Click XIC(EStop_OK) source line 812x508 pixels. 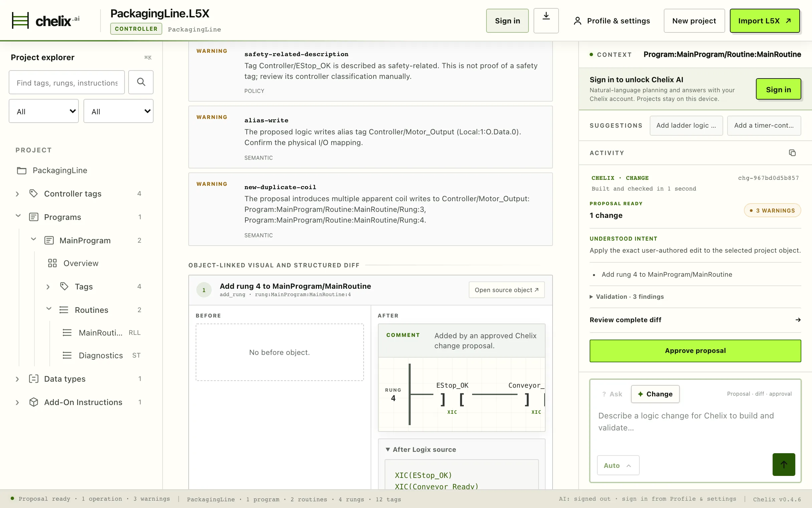coord(423,475)
